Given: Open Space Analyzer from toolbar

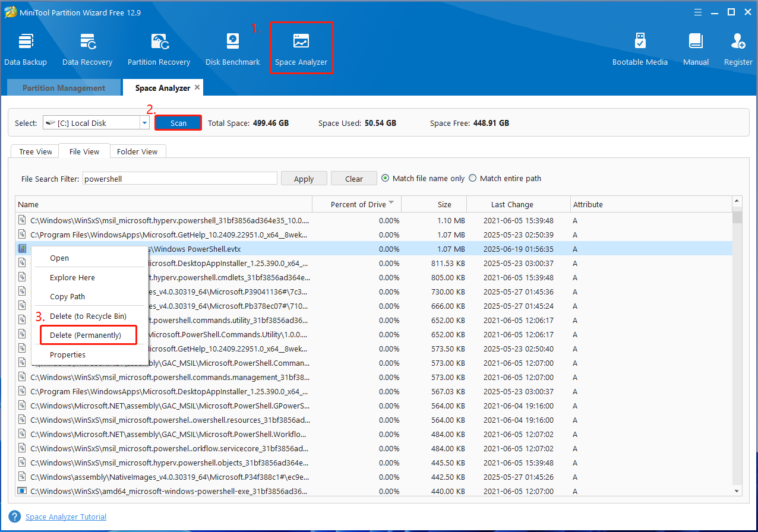Looking at the screenshot, I should click(301, 49).
